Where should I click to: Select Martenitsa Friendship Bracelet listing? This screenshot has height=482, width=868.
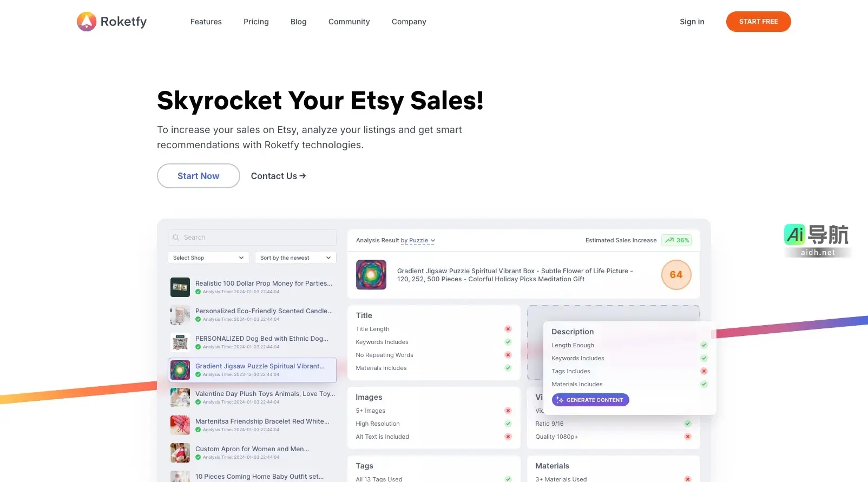pyautogui.click(x=252, y=425)
